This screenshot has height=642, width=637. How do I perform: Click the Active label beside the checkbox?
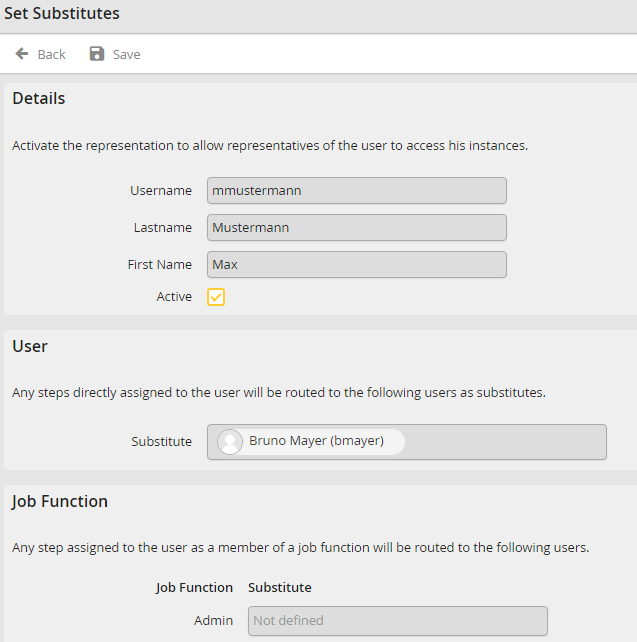(174, 297)
